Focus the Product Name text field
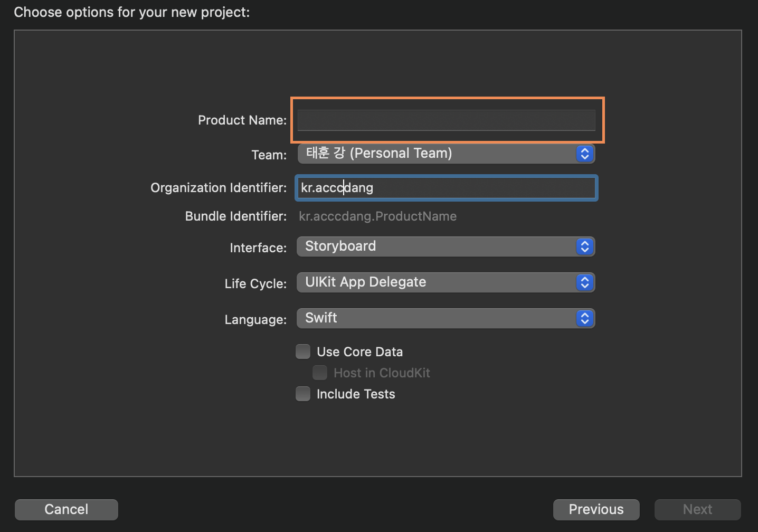The image size is (758, 532). coord(446,120)
